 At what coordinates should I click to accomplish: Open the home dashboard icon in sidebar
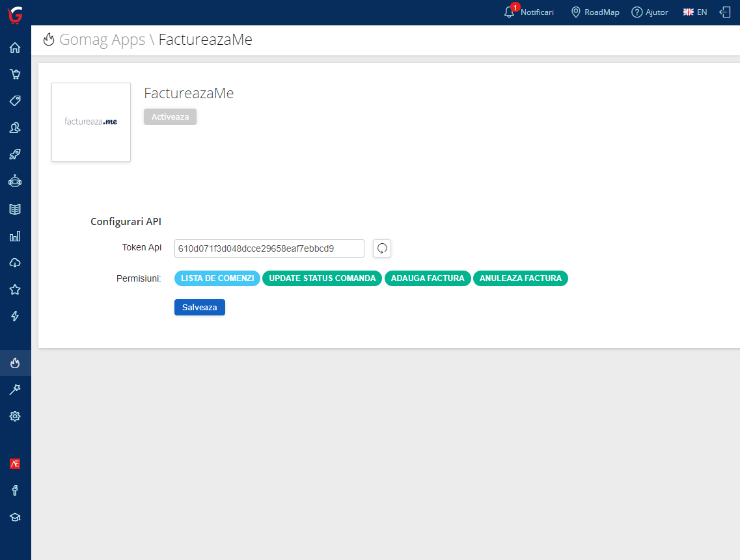15,47
